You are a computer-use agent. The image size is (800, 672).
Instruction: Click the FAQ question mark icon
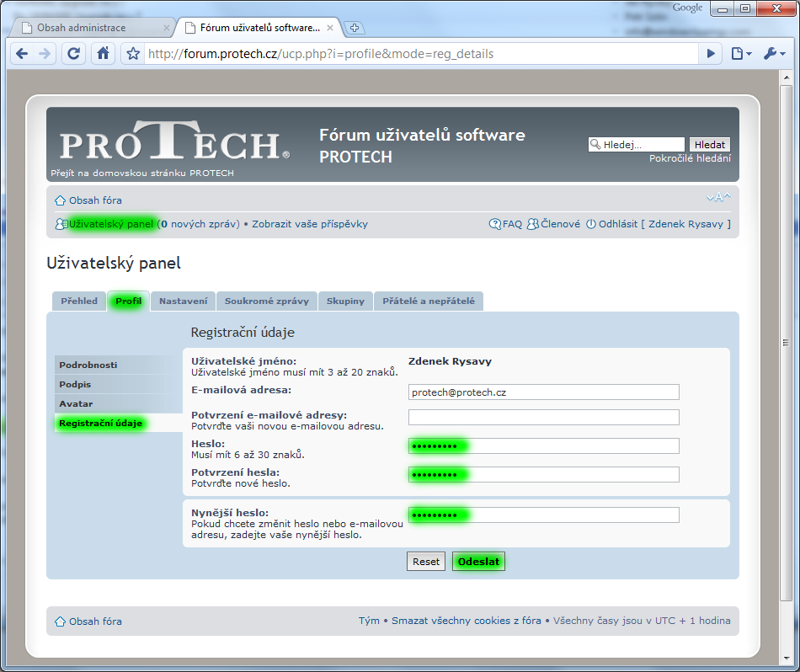coord(495,224)
